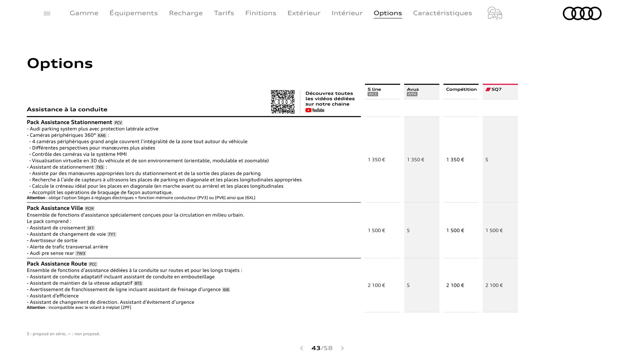644x362 pixels.
Task: Click the KA6 code badge
Action: click(x=102, y=135)
